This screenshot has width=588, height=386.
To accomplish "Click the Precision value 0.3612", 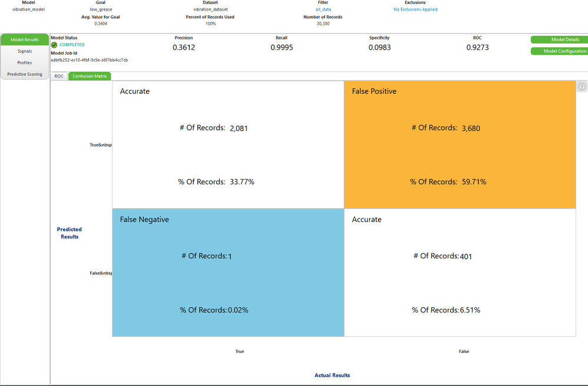I will coord(184,48).
